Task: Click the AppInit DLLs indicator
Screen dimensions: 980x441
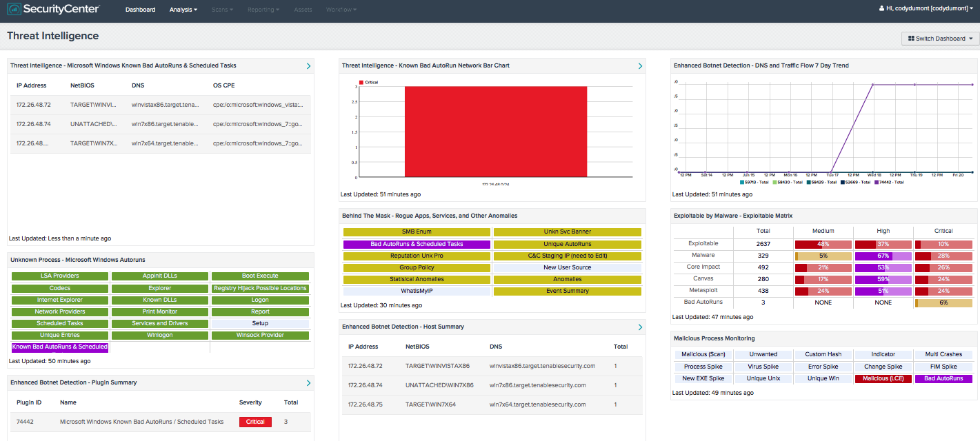Action: click(x=160, y=276)
